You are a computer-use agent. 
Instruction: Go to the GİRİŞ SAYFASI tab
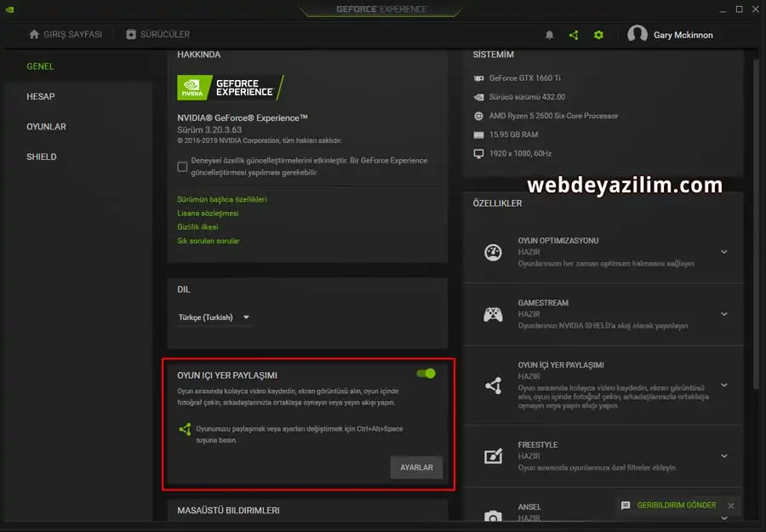coord(66,34)
